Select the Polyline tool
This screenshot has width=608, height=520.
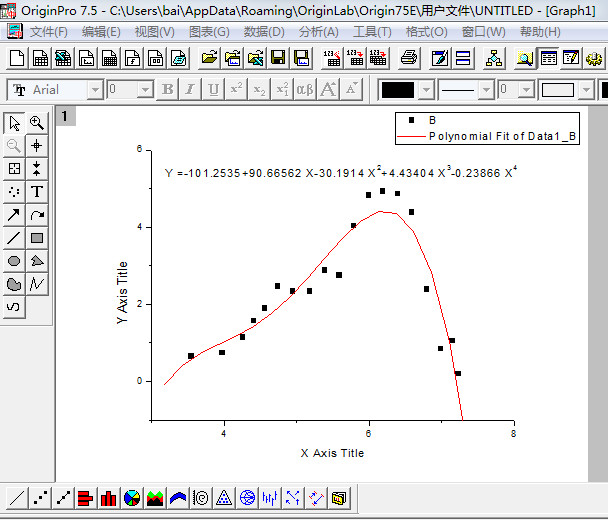click(x=37, y=284)
